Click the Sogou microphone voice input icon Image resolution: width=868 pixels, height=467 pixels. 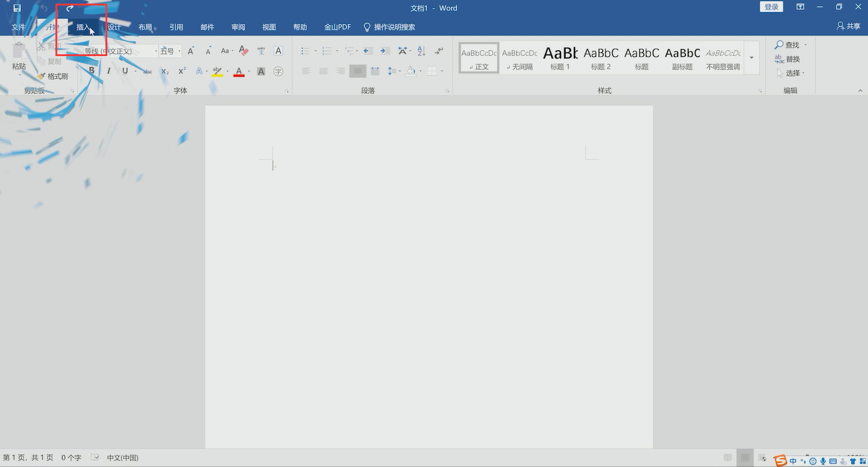[823, 462]
